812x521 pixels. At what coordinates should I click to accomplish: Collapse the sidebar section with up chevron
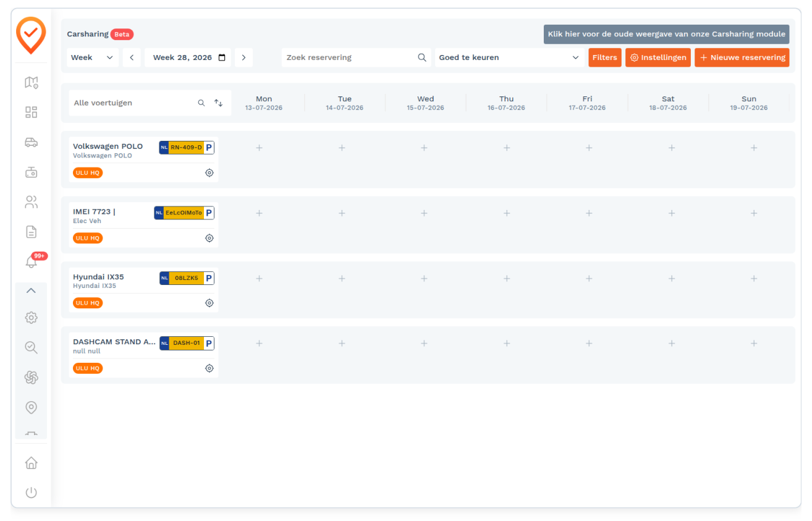pos(31,290)
